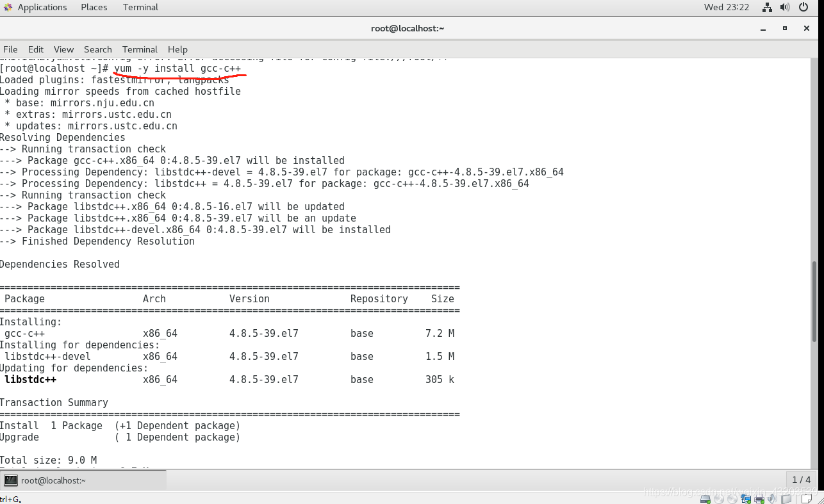Open the View menu
This screenshot has height=504, width=824.
[63, 49]
